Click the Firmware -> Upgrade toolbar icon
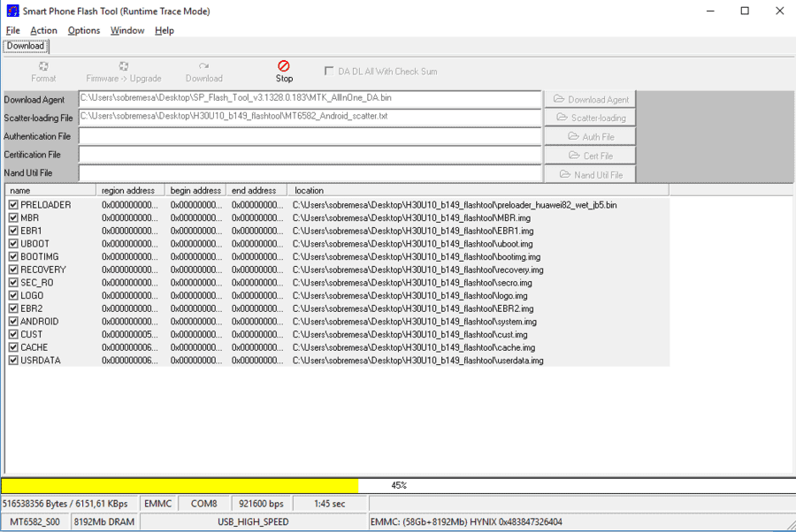The height and width of the screenshot is (532, 796). (123, 66)
